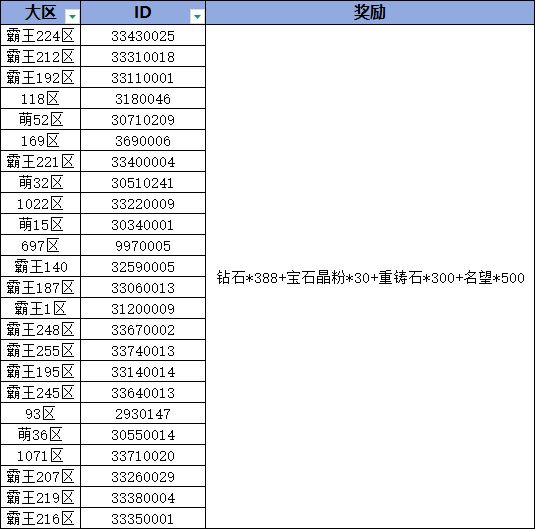Select cell 霸王192区

[x=41, y=77]
